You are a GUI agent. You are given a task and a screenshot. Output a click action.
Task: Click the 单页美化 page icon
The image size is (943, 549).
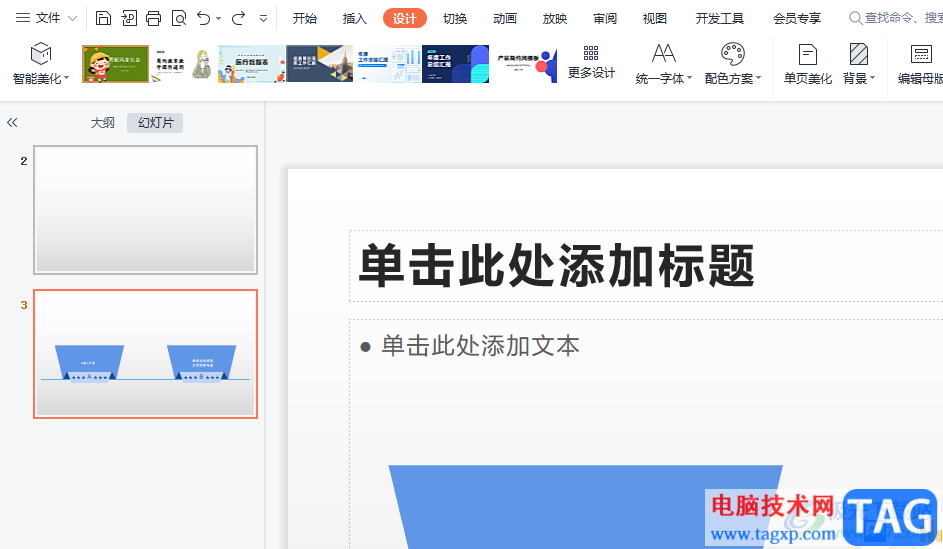tap(808, 54)
